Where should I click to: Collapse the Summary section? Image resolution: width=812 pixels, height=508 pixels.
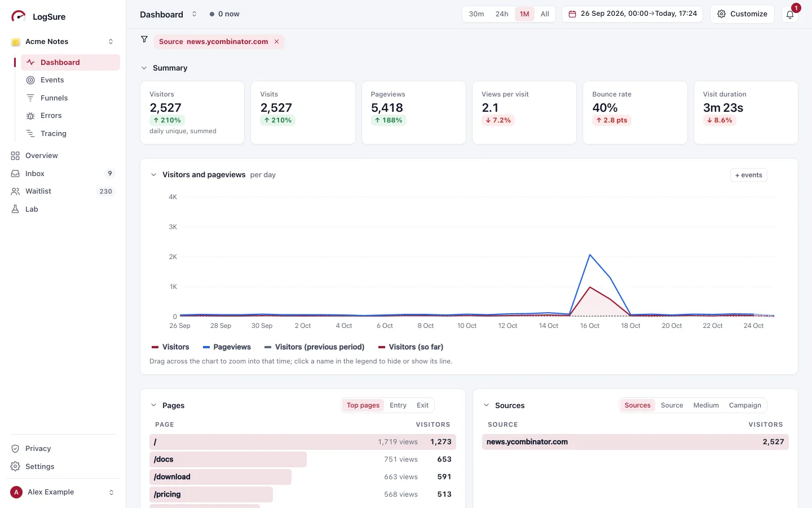[144, 68]
